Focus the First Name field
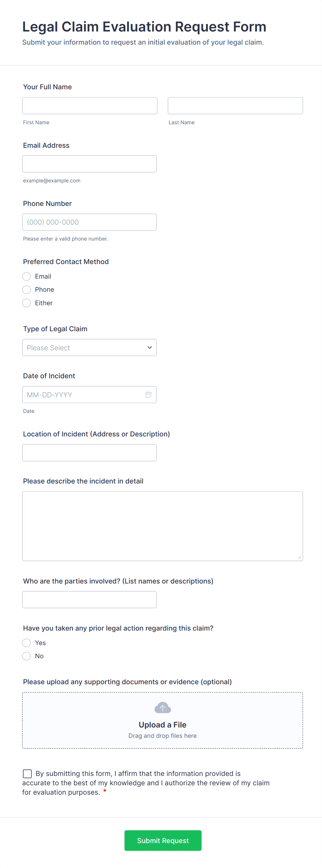This screenshot has height=868, width=322. [90, 106]
